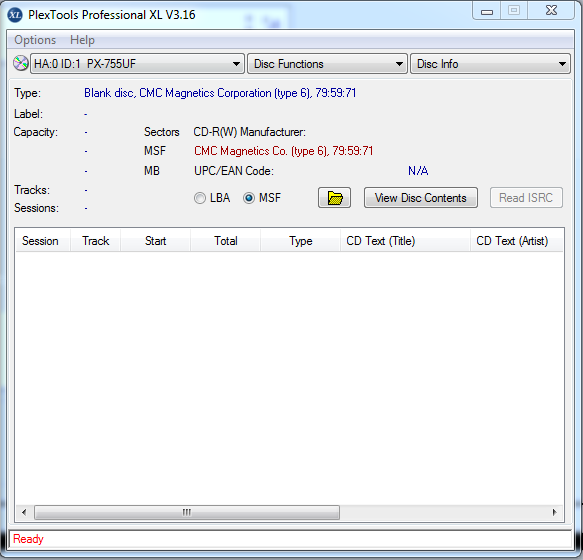Close the PlexTools Professional XL window
Image resolution: width=583 pixels, height=560 pixels.
[x=551, y=10]
